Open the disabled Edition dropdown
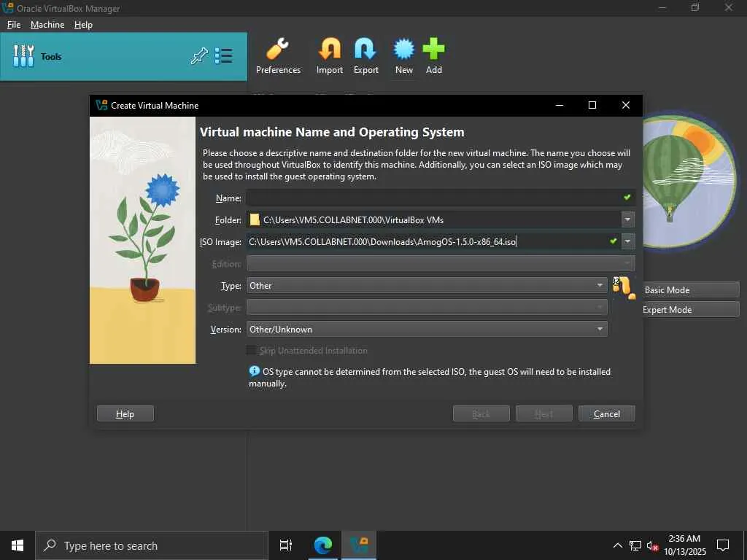747x560 pixels. point(441,263)
